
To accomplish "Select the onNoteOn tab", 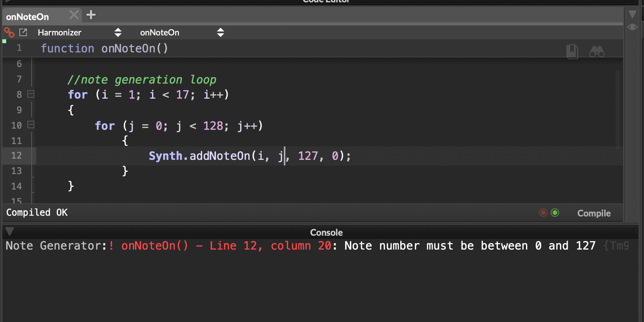I will 28,17.
